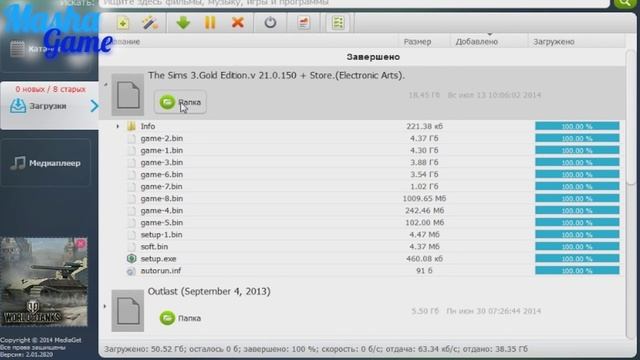
Task: Sort by Загружено column header
Action: (554, 42)
